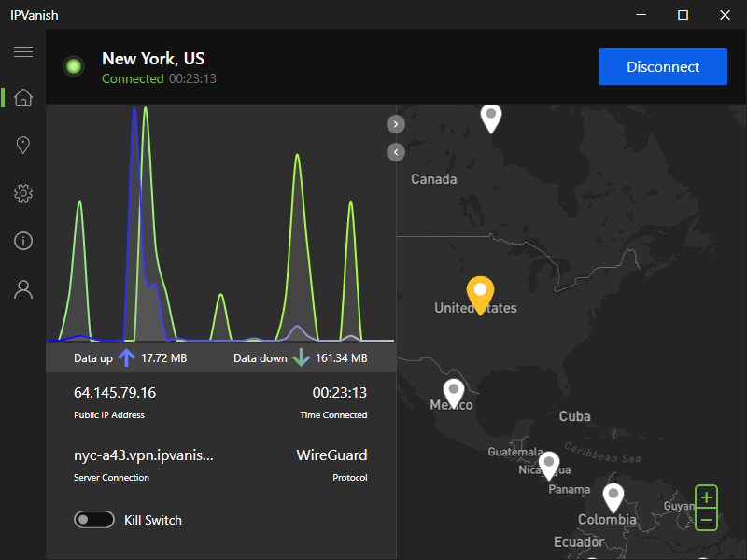Collapse panel with left chevron arrow
Viewport: 747px width, 560px height.
pos(396,151)
